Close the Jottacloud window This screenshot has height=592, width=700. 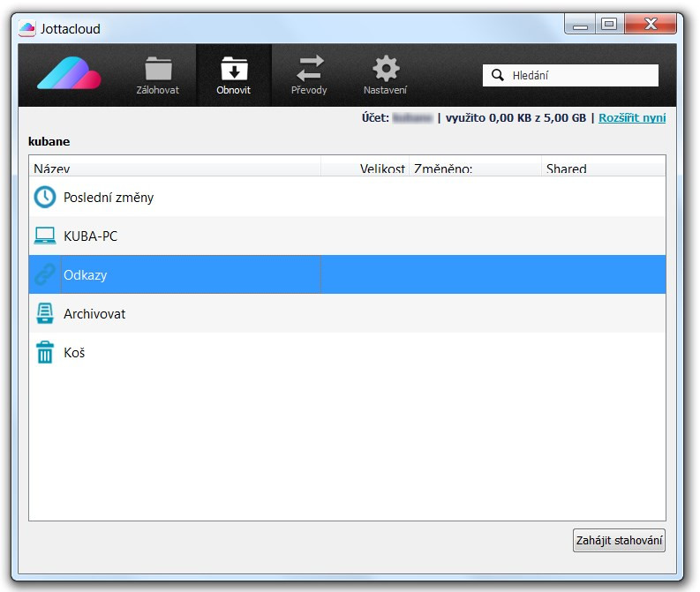point(651,25)
